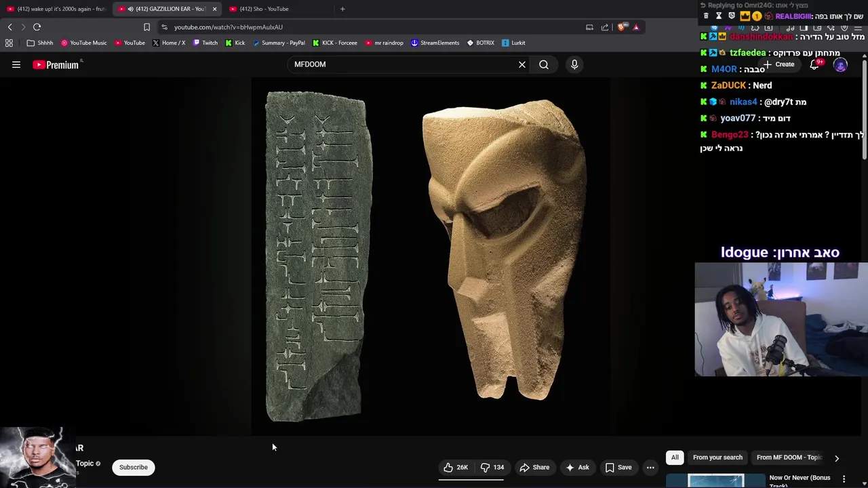This screenshot has height=488, width=868.
Task: Bookmark this page with the bookmark icon
Action: (146, 27)
